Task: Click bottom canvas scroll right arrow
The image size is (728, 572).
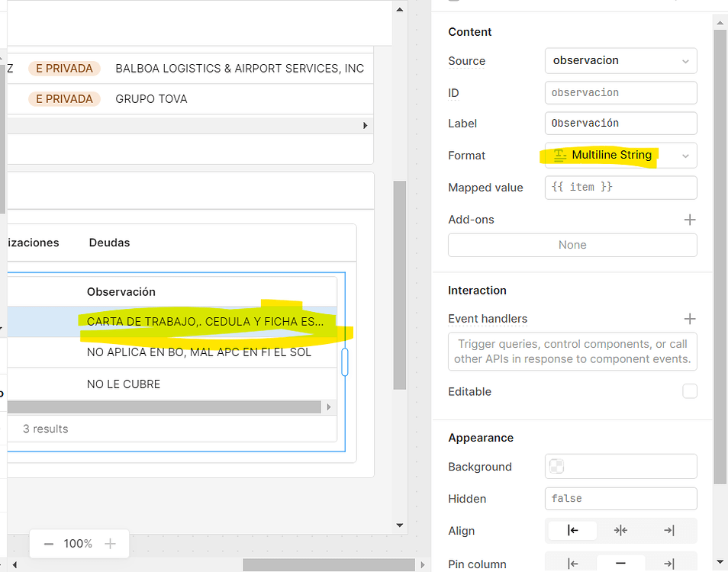Action: point(423,564)
